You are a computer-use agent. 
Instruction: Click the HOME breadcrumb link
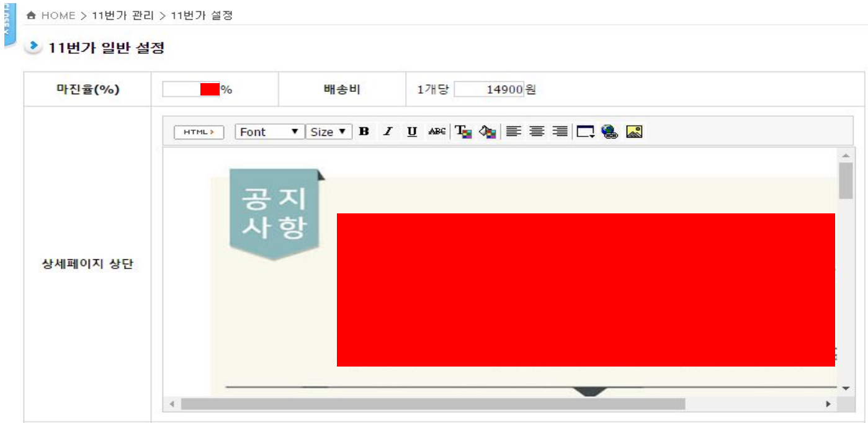tap(58, 16)
